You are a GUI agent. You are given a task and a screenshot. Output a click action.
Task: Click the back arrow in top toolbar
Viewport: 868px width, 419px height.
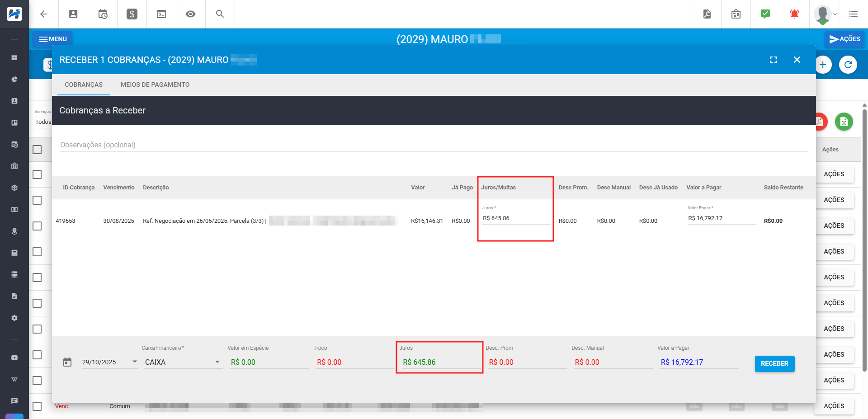44,14
